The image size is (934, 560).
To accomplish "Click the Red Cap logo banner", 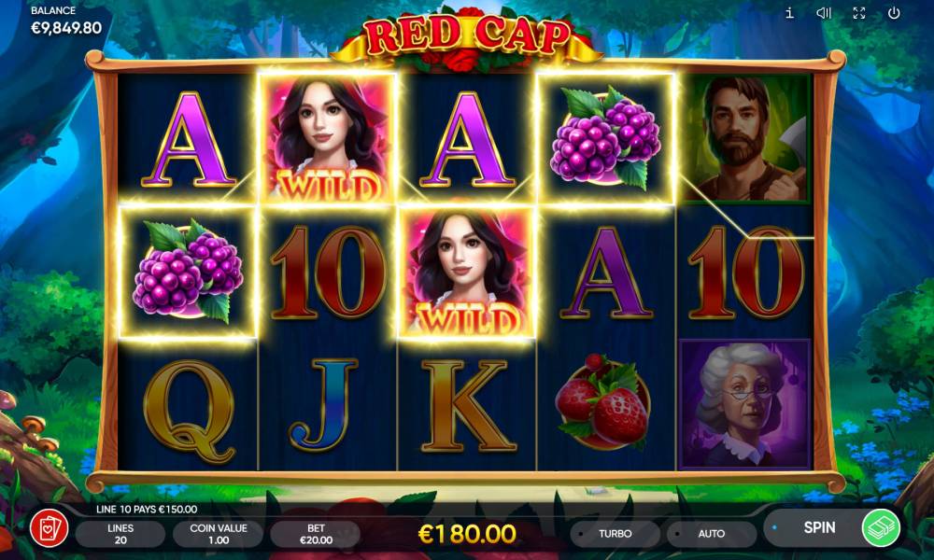I will [x=467, y=37].
